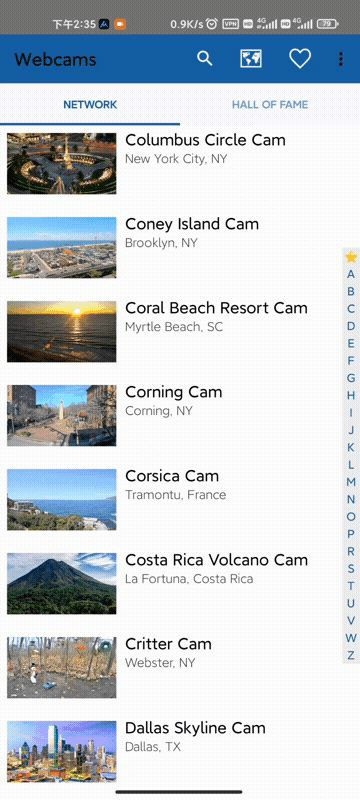This screenshot has width=360, height=800.
Task: Select the Network tab
Action: (x=90, y=105)
